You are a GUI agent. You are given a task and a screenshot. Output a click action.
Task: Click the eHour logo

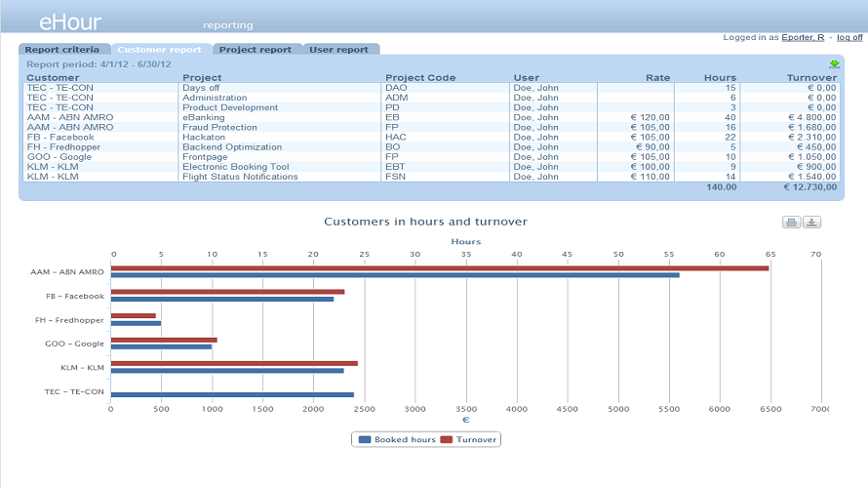tap(69, 22)
